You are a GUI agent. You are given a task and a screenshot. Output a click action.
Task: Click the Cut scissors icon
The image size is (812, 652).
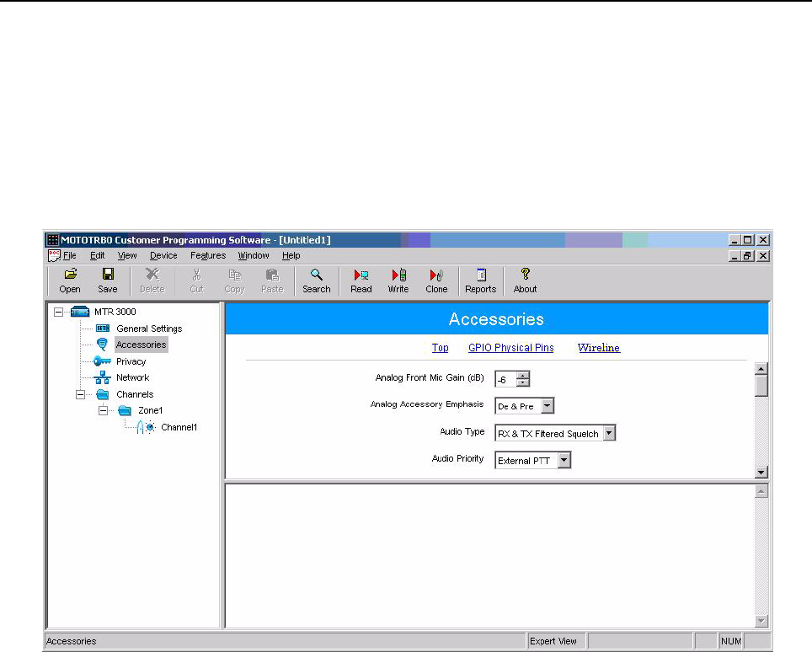196,274
